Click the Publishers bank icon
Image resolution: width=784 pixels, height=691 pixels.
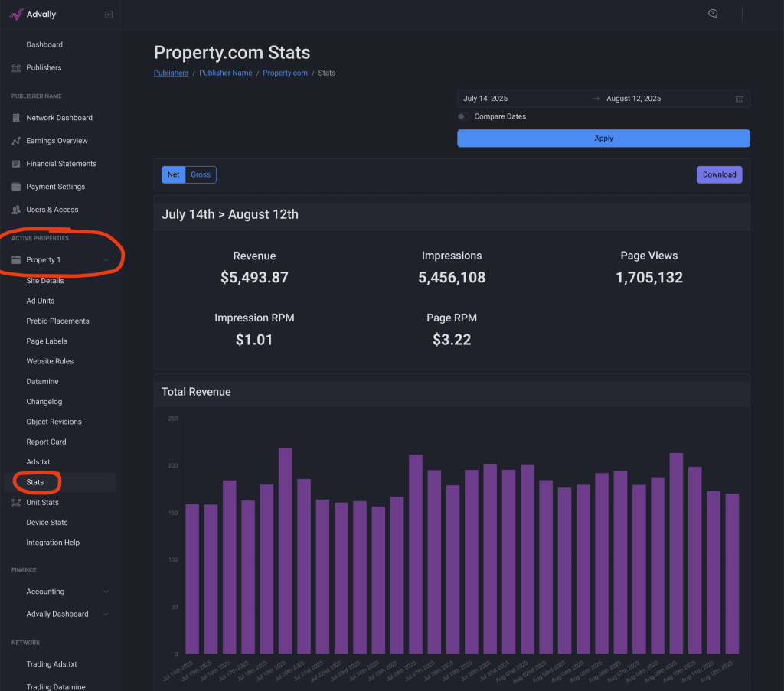click(x=16, y=67)
